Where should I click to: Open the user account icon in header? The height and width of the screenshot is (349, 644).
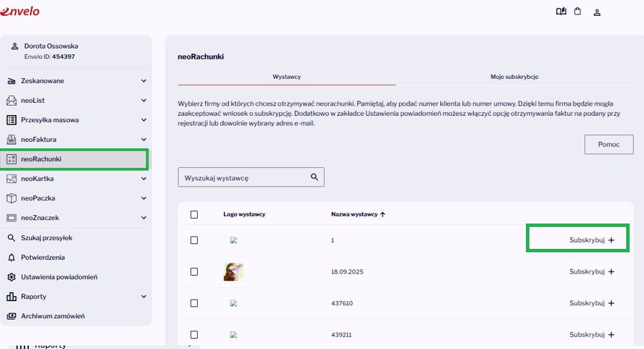click(597, 12)
